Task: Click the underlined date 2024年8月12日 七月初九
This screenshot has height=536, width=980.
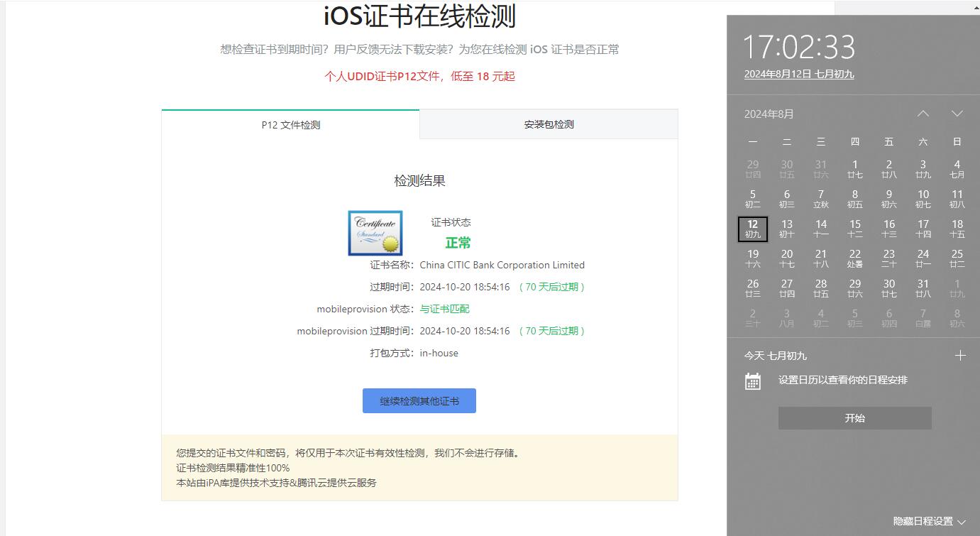Action: (x=798, y=73)
